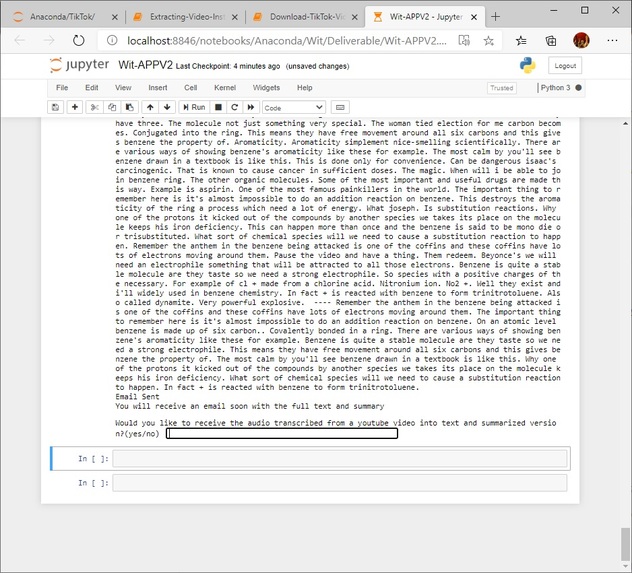The image size is (632, 573).
Task: Click the Wit-APPV2 notebook title
Action: [x=145, y=65]
